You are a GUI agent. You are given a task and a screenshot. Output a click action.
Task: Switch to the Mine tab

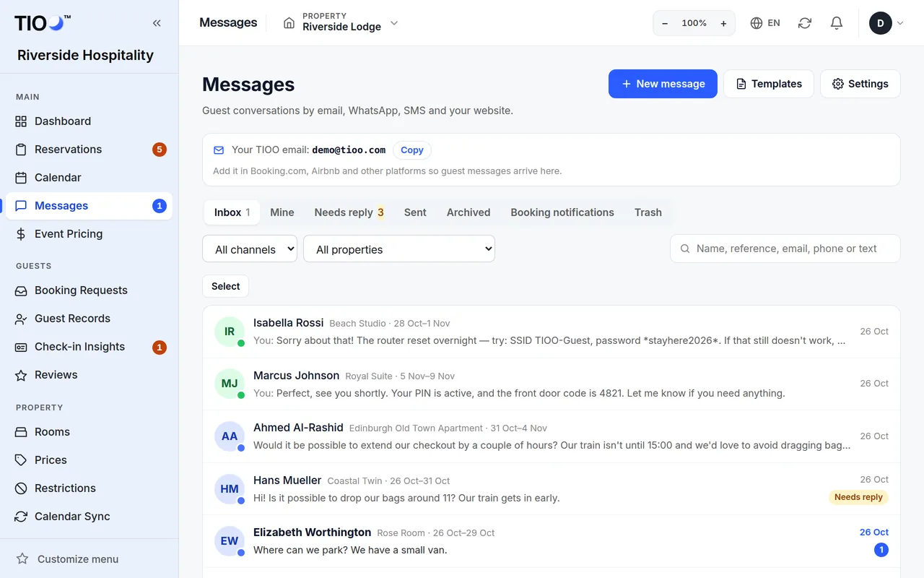point(282,212)
